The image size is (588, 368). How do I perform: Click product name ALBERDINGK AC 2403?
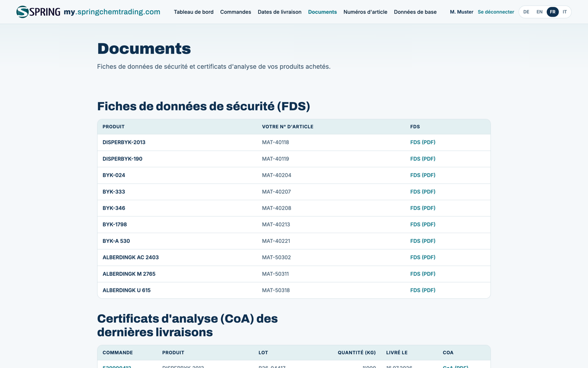(131, 257)
